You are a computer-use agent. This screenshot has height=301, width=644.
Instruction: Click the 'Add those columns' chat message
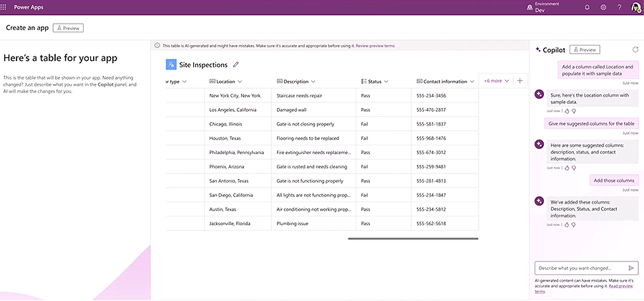click(x=614, y=180)
